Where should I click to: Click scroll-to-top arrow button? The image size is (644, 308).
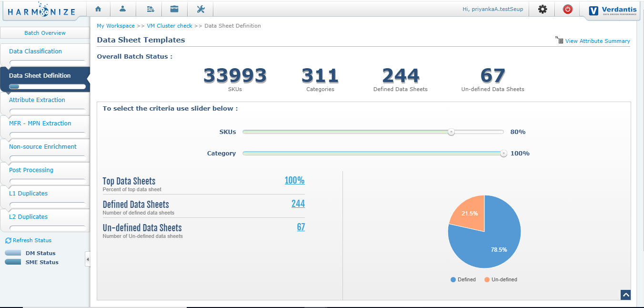626,295
